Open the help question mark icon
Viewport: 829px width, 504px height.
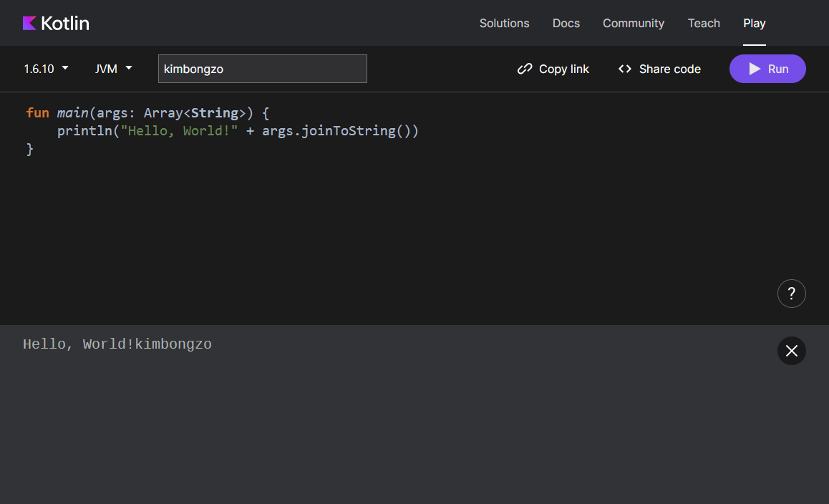point(791,294)
